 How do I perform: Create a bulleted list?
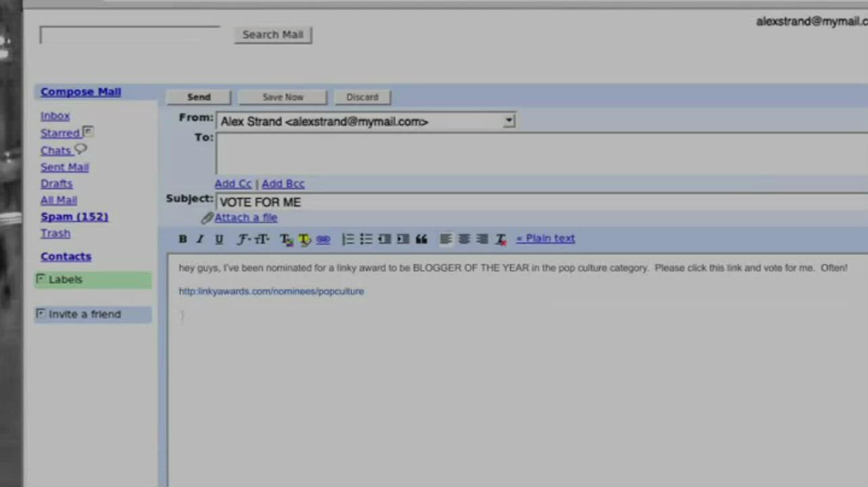(366, 239)
